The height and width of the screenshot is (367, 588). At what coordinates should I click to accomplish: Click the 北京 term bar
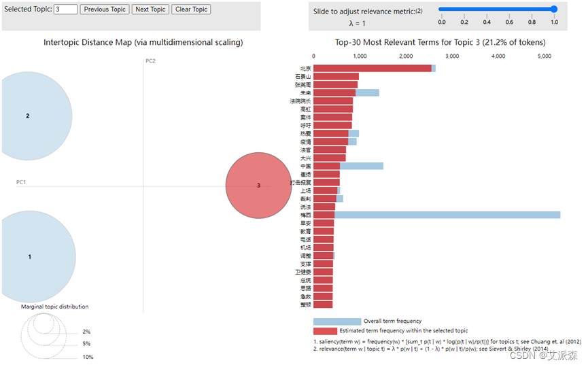coord(375,68)
